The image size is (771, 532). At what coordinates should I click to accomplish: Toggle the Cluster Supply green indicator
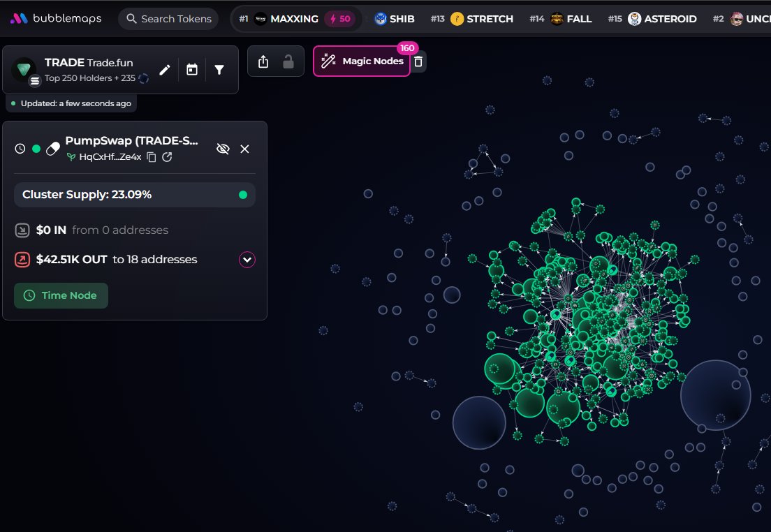[x=243, y=195]
